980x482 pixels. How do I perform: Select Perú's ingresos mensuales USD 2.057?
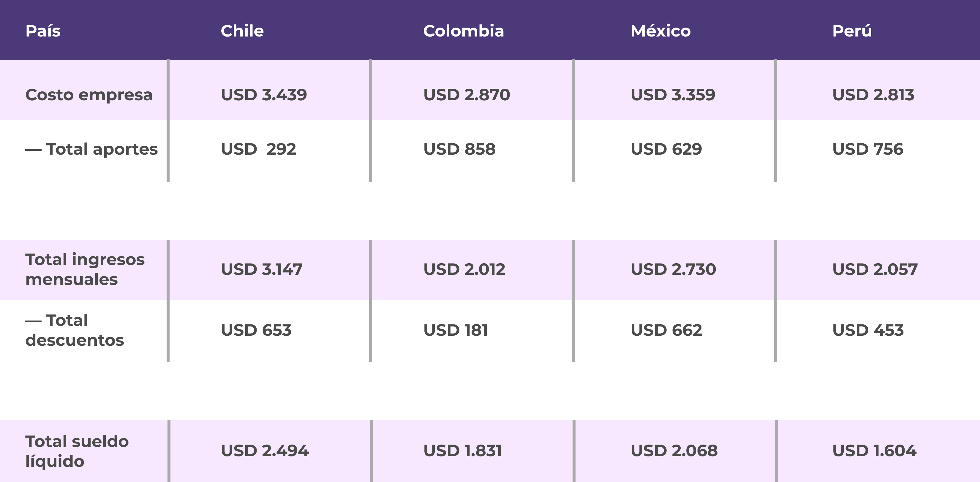(875, 269)
